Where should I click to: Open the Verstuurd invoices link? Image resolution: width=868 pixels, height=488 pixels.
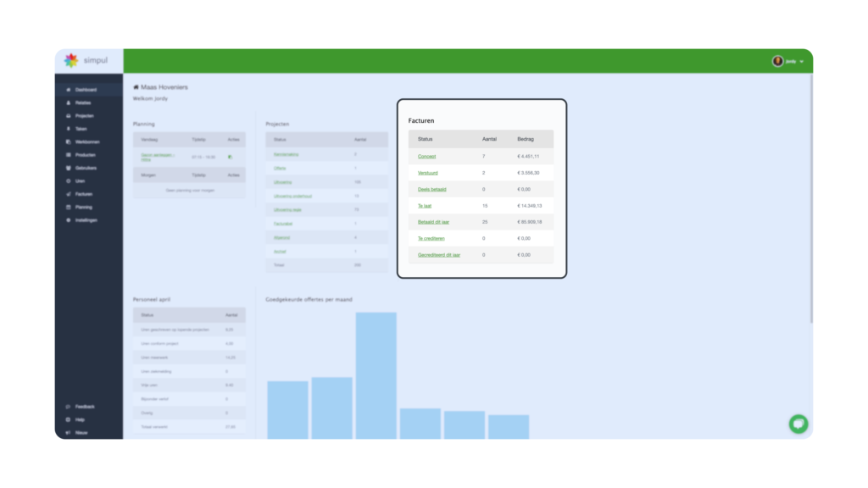point(428,173)
